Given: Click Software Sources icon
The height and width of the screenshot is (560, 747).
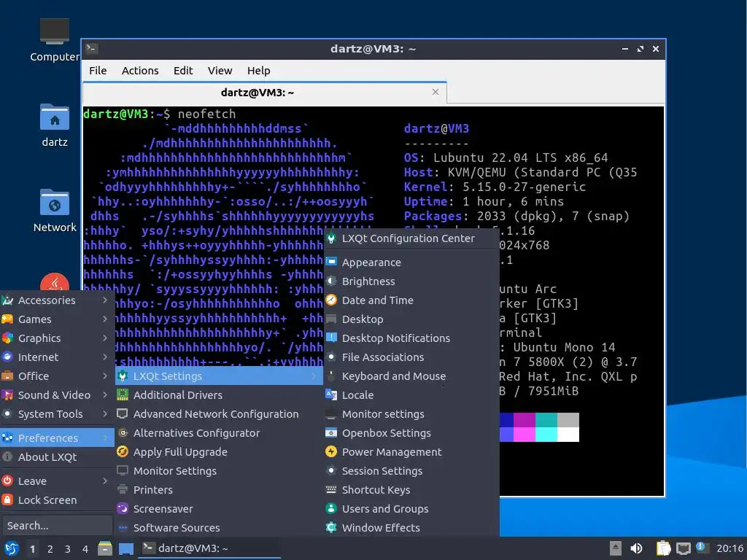Looking at the screenshot, I should click(123, 528).
